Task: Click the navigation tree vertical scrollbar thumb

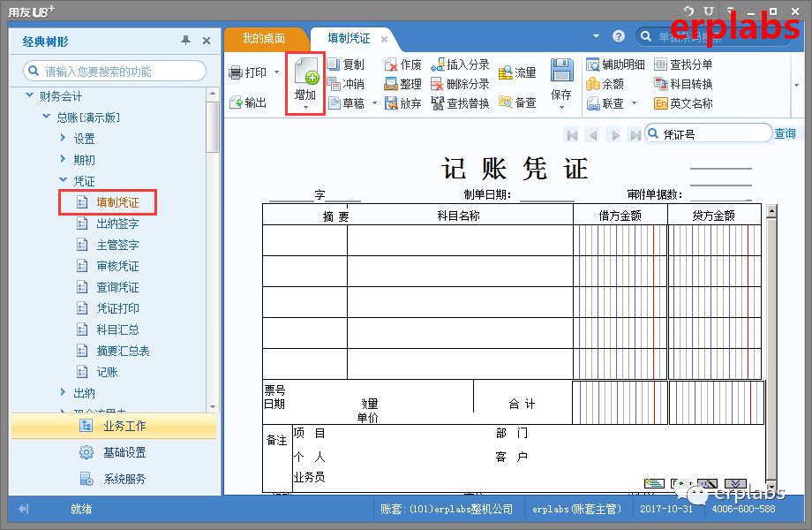Action: [x=213, y=127]
